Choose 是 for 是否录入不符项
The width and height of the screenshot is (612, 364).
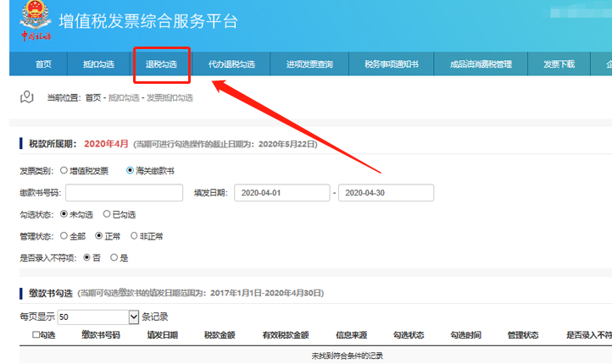pos(114,257)
